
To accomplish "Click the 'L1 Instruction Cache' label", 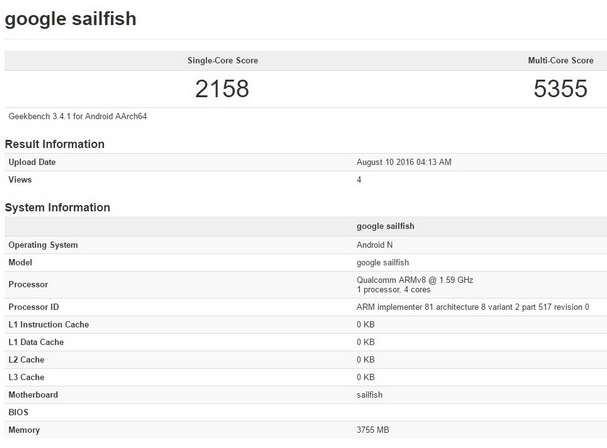I will pos(49,324).
